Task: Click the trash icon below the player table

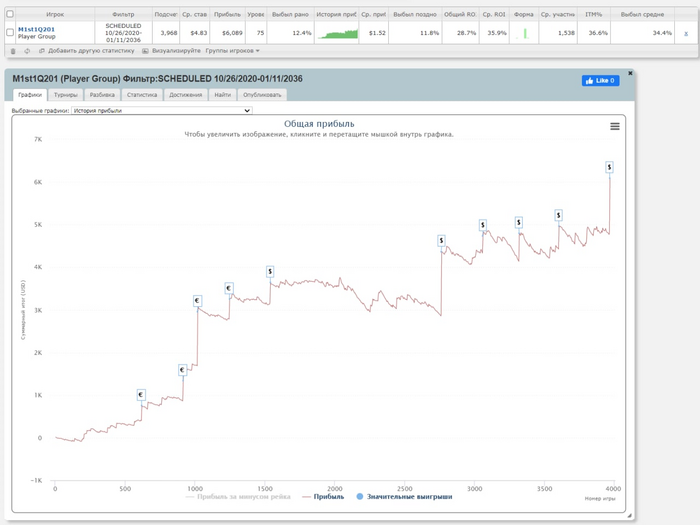Action: (13, 51)
